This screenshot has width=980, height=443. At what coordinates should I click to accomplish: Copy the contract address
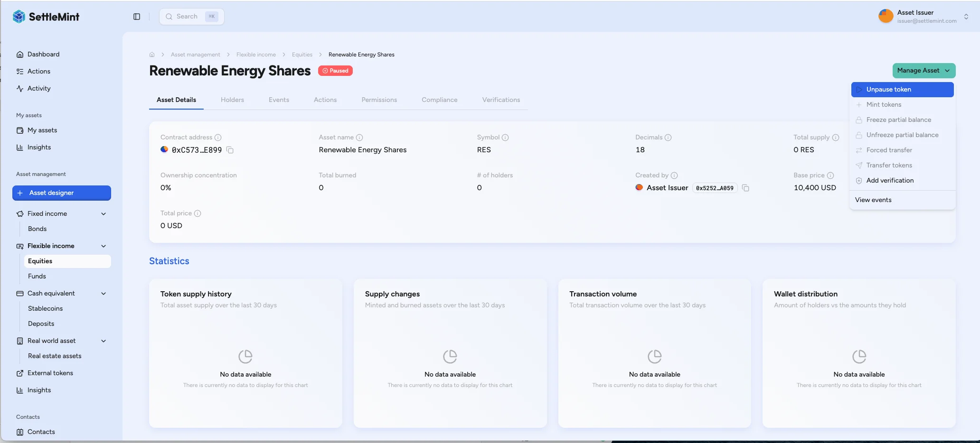click(x=230, y=150)
